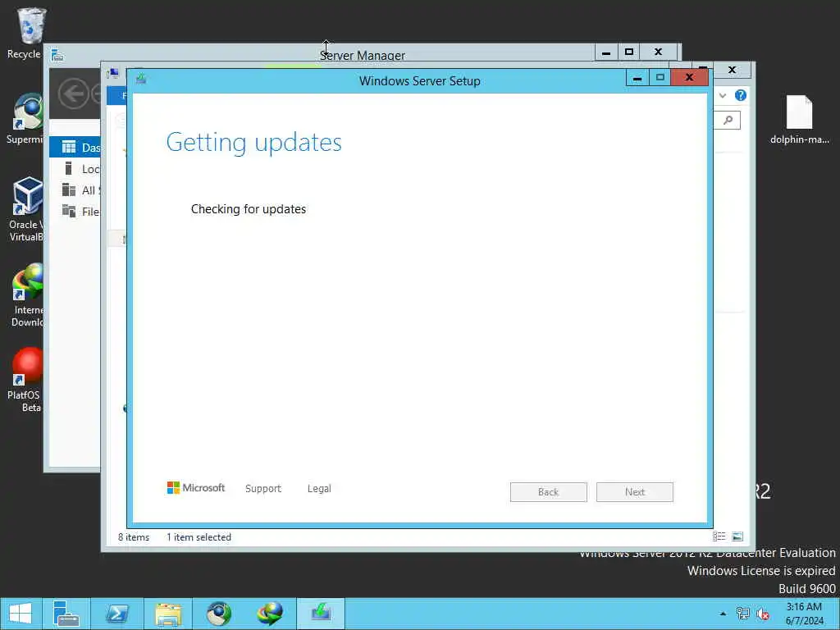Open the Recycle Bin desktop icon

[30, 32]
